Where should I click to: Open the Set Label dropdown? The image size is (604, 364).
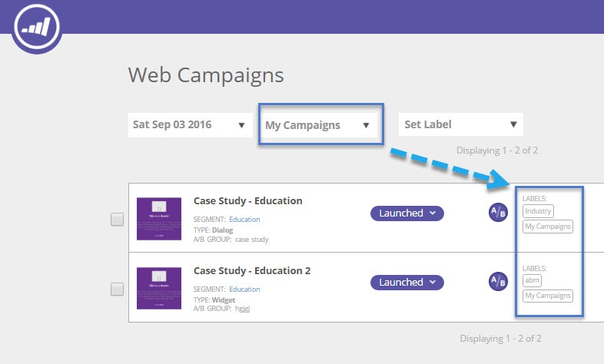tap(460, 124)
